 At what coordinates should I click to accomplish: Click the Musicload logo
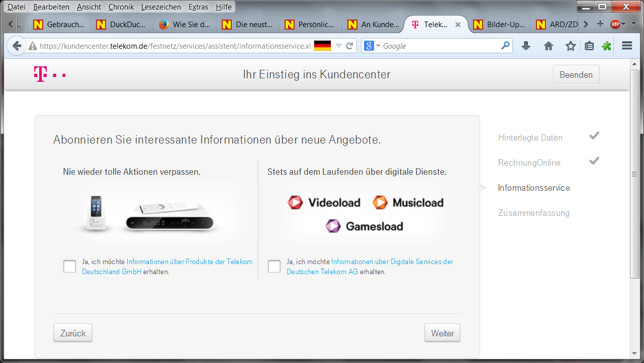pyautogui.click(x=408, y=203)
